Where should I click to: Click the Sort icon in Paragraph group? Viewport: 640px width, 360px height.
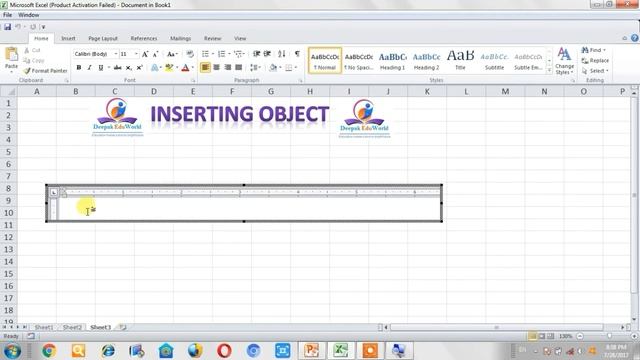point(282,54)
